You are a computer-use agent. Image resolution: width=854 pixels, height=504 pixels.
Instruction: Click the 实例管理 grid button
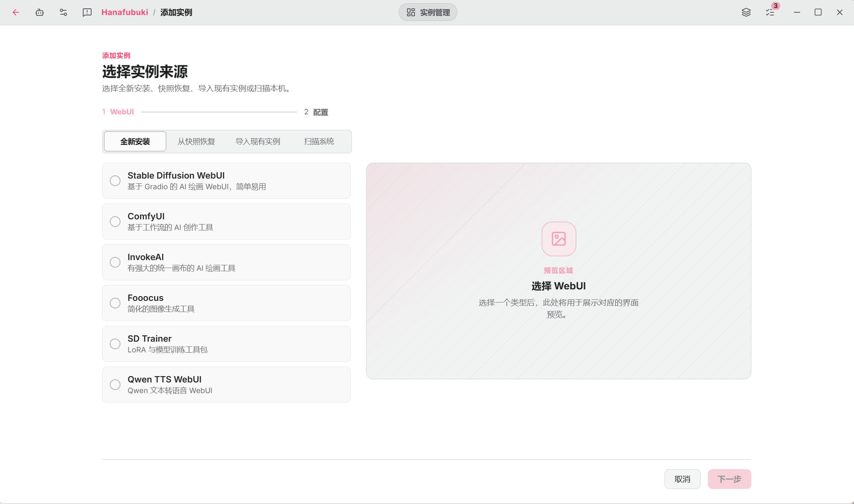point(428,12)
